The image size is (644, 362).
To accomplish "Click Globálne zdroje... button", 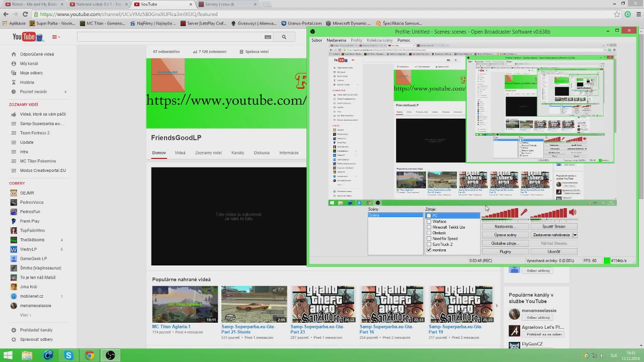I will [505, 243].
